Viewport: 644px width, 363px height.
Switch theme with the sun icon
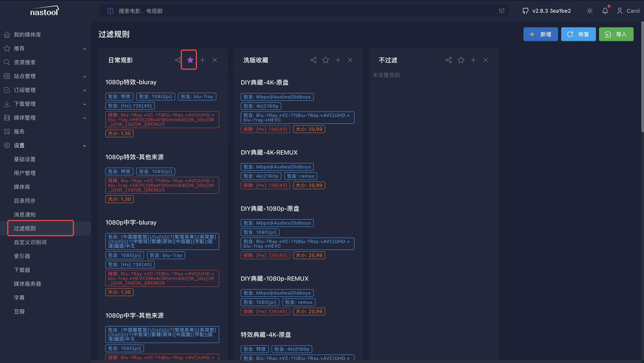tap(590, 11)
